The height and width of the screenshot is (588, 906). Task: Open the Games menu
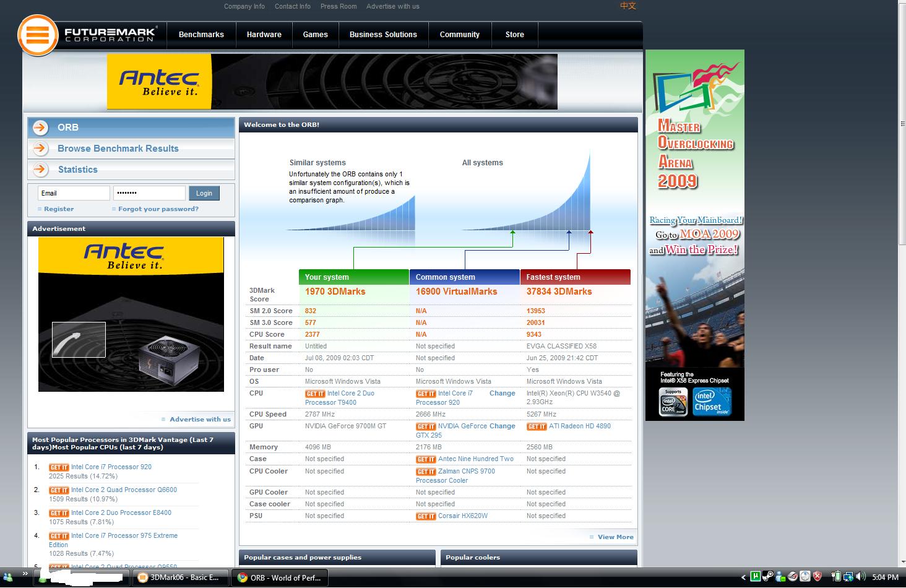pos(316,35)
